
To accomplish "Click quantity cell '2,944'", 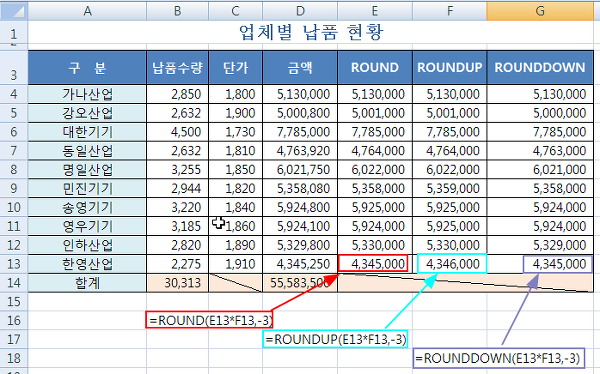I will tap(178, 188).
